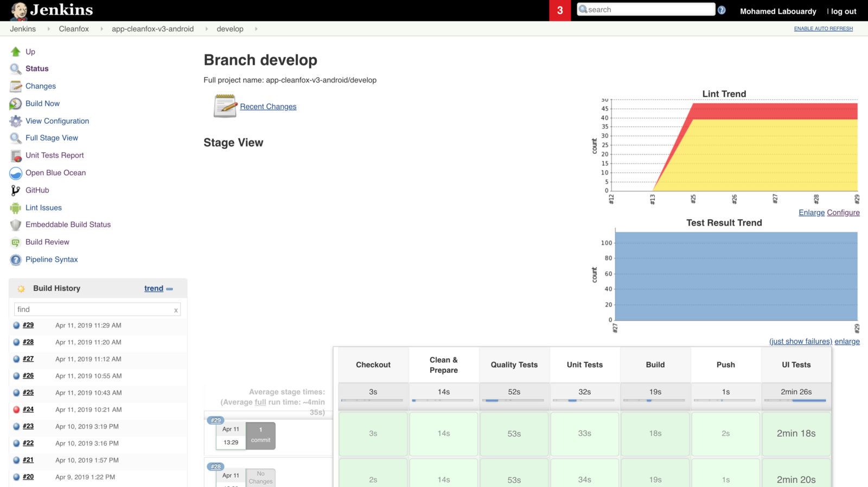This screenshot has width=868, height=487.
Task: Expand the app-cleanfox-v3-android breadcrumb arrow
Action: pos(206,29)
